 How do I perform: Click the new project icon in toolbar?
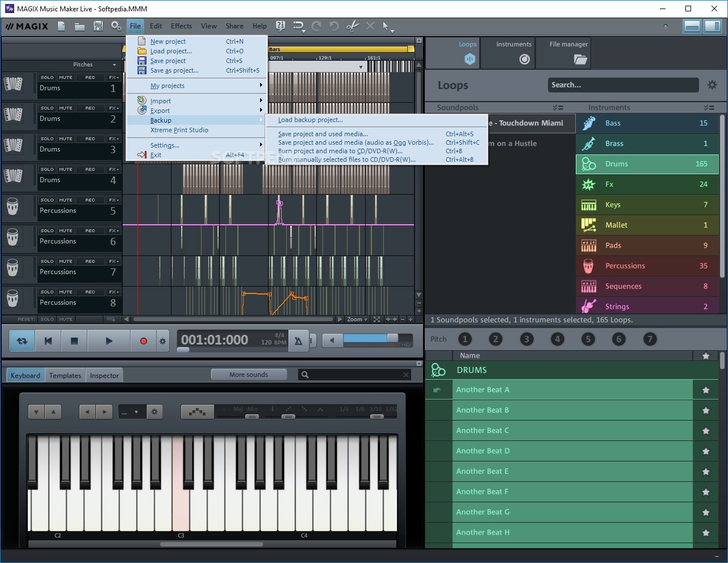coord(61,26)
